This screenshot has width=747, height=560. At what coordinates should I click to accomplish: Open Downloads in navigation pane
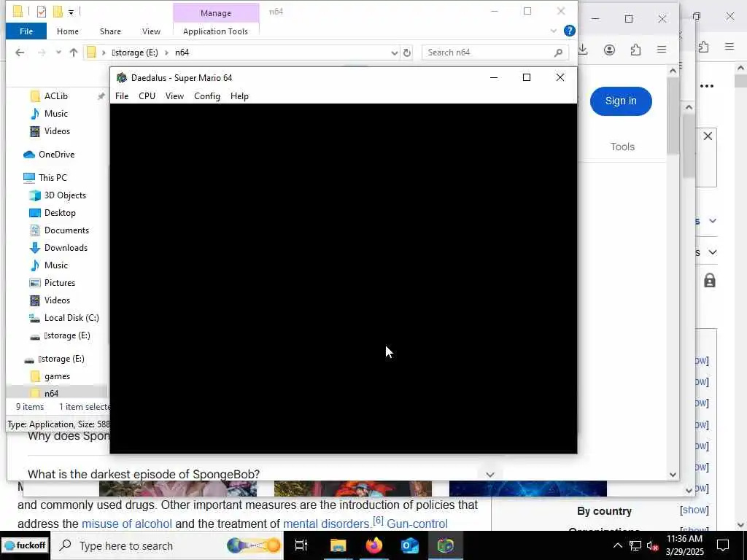[66, 248]
